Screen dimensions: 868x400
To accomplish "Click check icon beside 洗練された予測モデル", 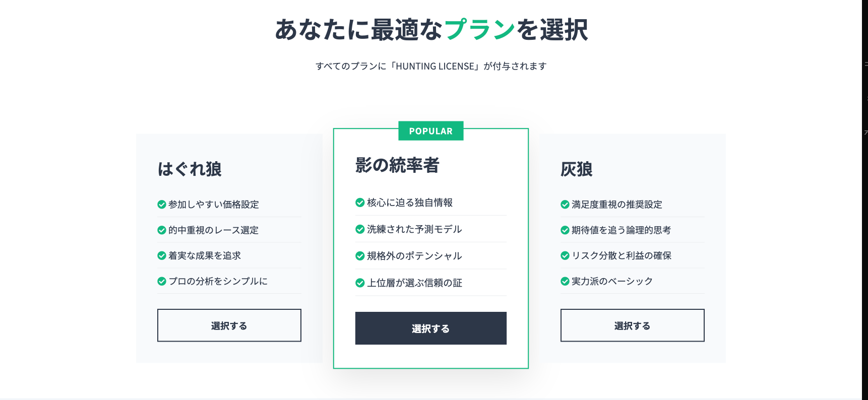I will pyautogui.click(x=360, y=229).
